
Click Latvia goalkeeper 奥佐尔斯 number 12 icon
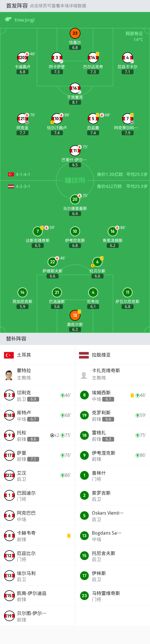(x=75, y=315)
